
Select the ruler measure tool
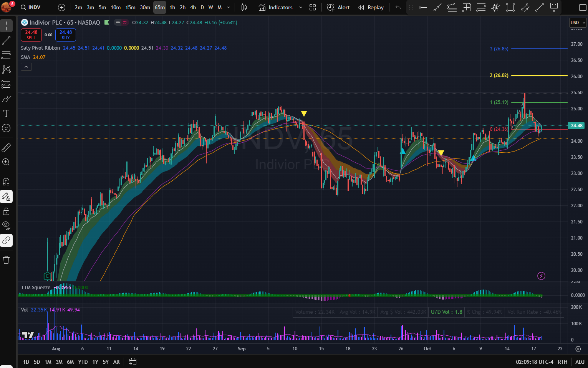pyautogui.click(x=6, y=147)
